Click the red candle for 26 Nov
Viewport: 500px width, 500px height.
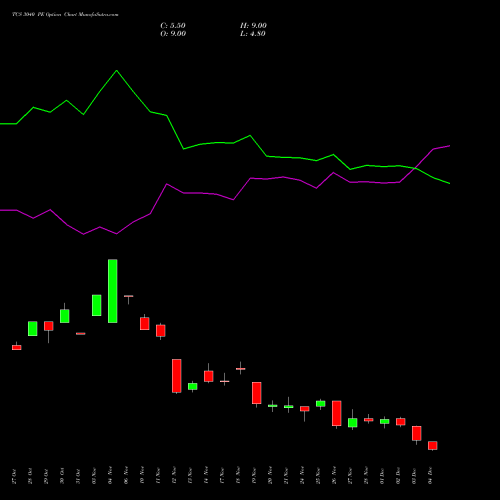coord(337,413)
